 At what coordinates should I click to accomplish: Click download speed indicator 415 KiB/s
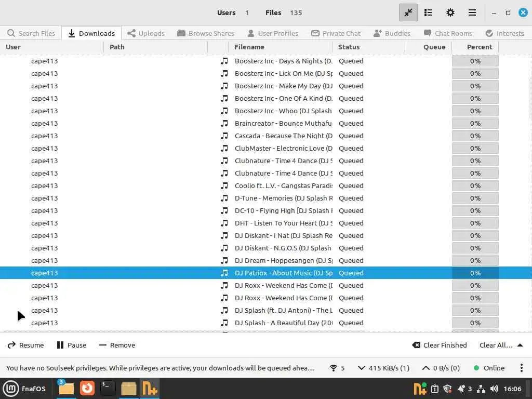[x=383, y=368]
